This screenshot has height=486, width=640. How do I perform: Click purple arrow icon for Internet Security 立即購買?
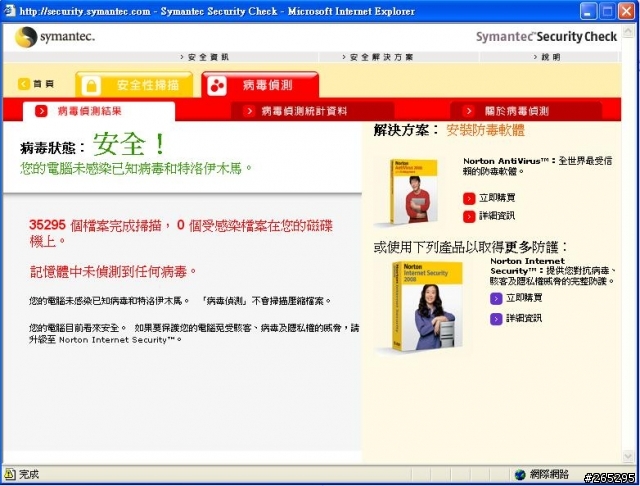(496, 299)
